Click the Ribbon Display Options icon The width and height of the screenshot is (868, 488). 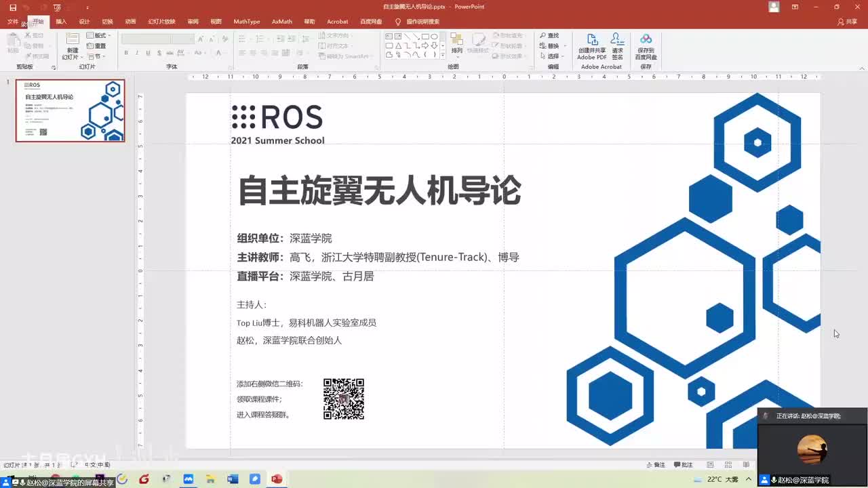(795, 7)
